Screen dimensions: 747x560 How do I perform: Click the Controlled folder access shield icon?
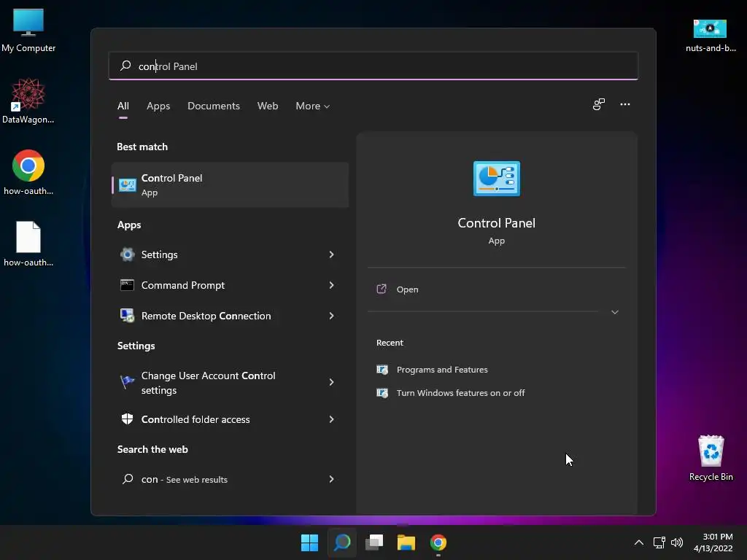pyautogui.click(x=127, y=419)
